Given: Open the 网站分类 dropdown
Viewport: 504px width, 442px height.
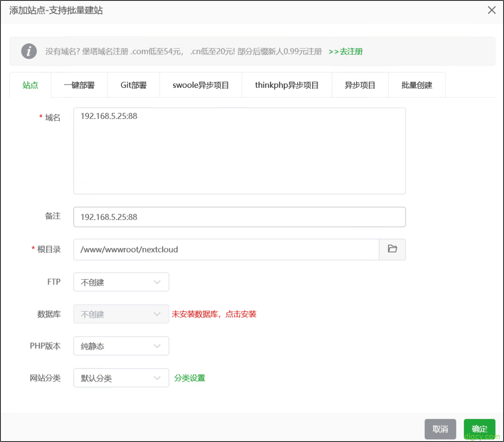Looking at the screenshot, I should (121, 378).
